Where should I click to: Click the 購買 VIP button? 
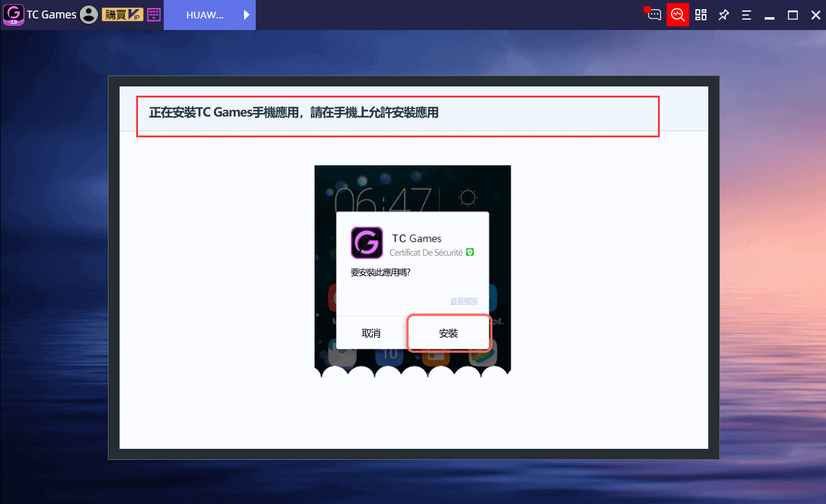pyautogui.click(x=124, y=15)
